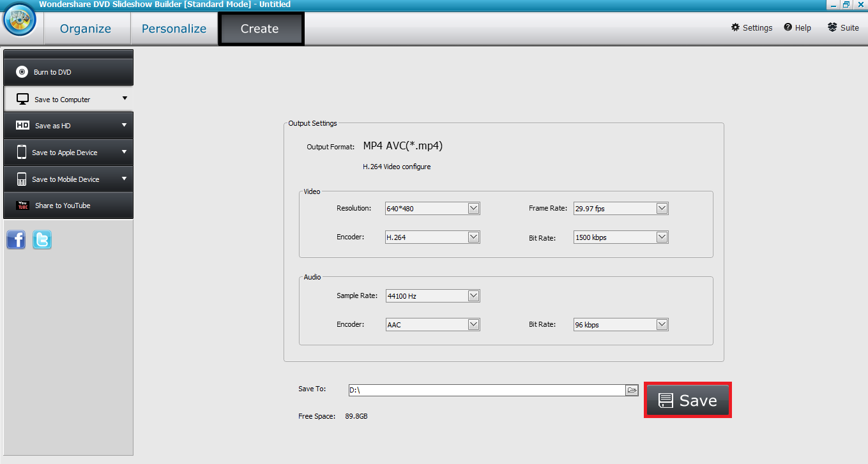Click the 89.8GB free space value
The height and width of the screenshot is (464, 868).
(357, 416)
